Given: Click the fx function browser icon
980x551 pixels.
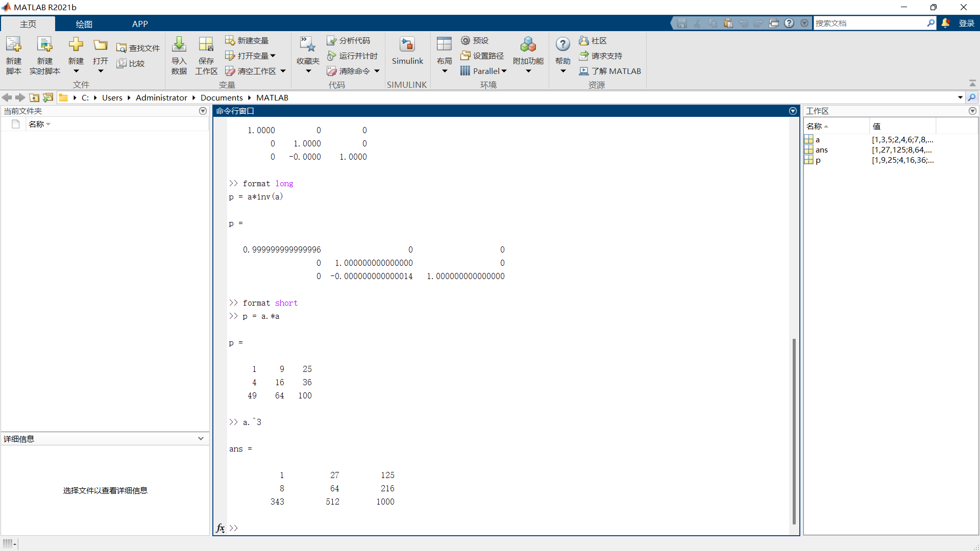Looking at the screenshot, I should [220, 528].
